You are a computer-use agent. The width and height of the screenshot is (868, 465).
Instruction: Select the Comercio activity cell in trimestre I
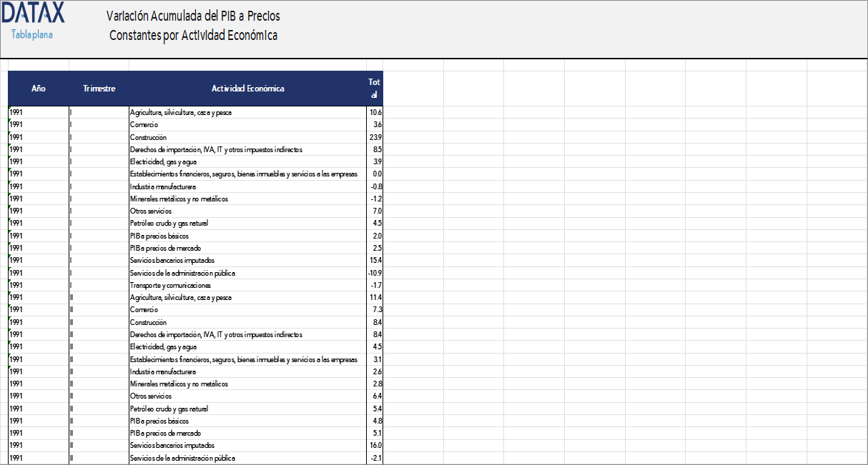tap(143, 124)
